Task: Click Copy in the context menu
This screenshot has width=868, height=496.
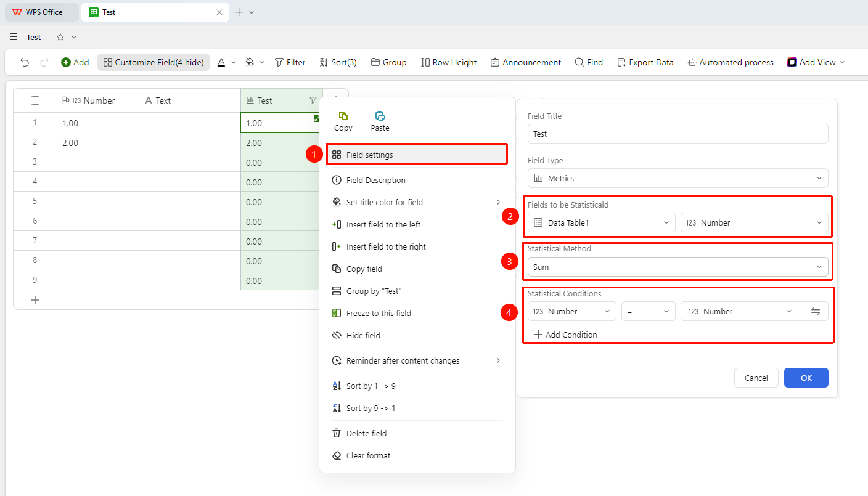Action: (x=343, y=121)
